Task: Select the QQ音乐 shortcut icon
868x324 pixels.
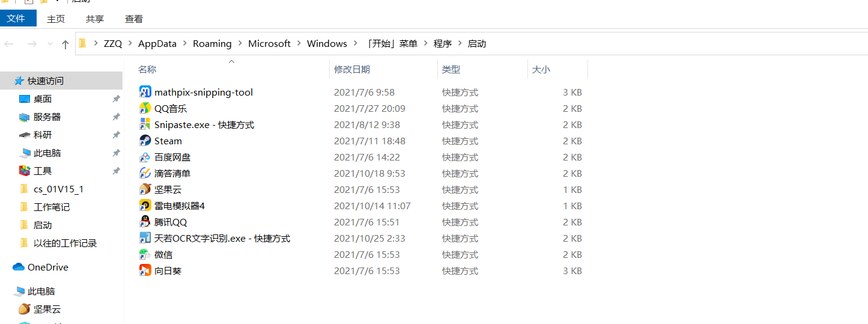Action: coord(145,108)
